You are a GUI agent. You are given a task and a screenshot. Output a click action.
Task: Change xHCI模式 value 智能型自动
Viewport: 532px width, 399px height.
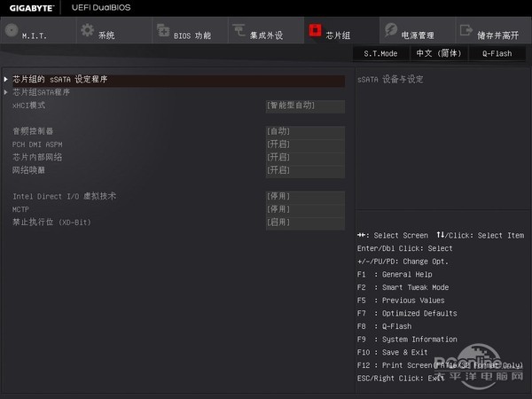305,106
